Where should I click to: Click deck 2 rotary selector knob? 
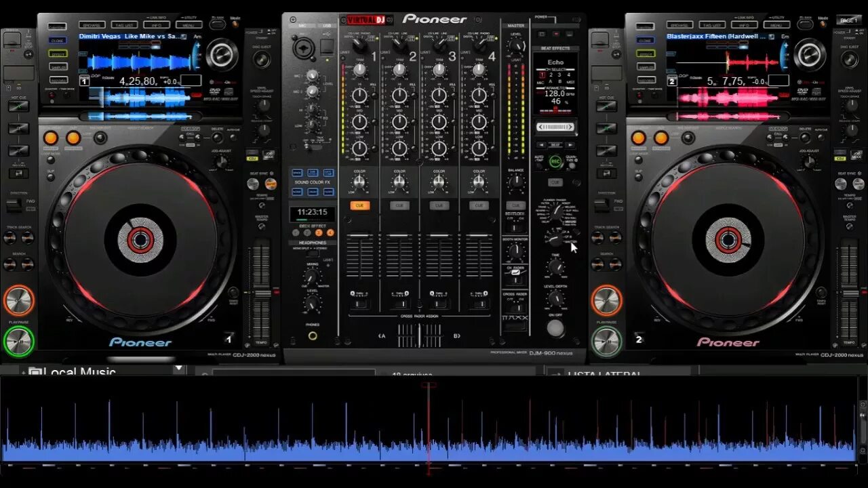(x=810, y=55)
